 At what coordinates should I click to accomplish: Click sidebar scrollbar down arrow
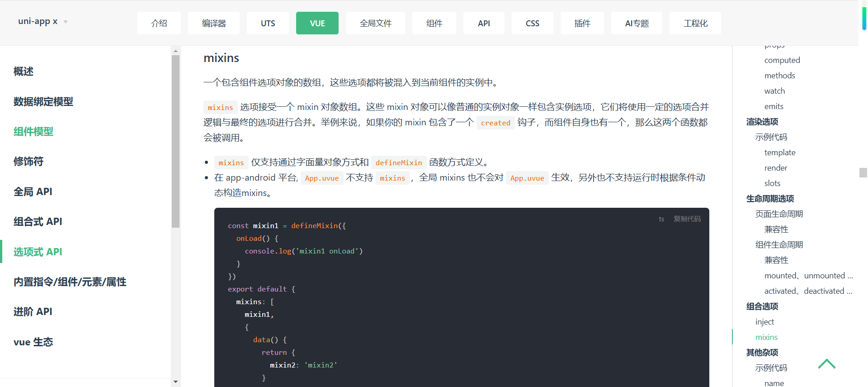(175, 382)
